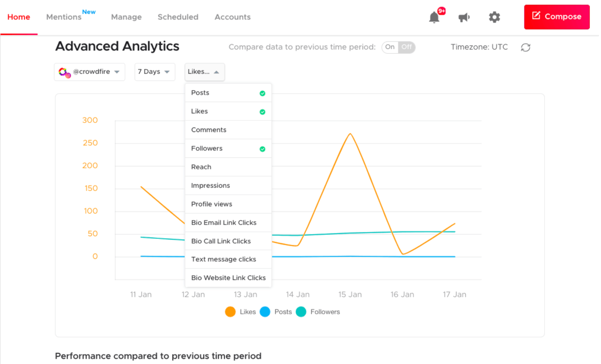Refresh data using the timezone refresh icon
The width and height of the screenshot is (601, 364).
point(525,47)
